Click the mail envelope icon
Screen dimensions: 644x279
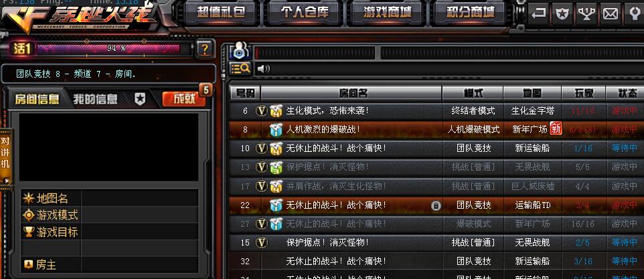pos(611,13)
